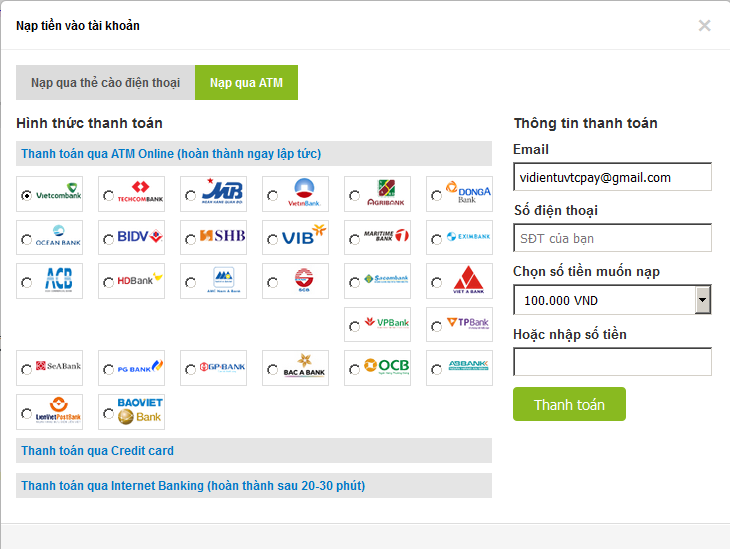
Task: Pick the Agribank logo
Action: [x=386, y=193]
